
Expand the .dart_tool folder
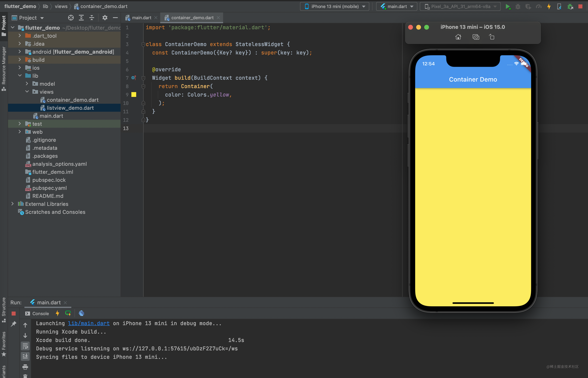coord(20,36)
